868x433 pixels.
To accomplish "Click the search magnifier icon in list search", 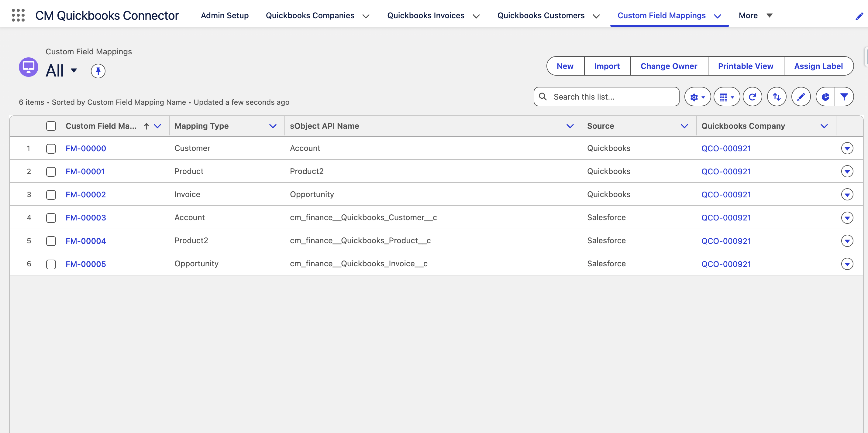I will pos(543,97).
